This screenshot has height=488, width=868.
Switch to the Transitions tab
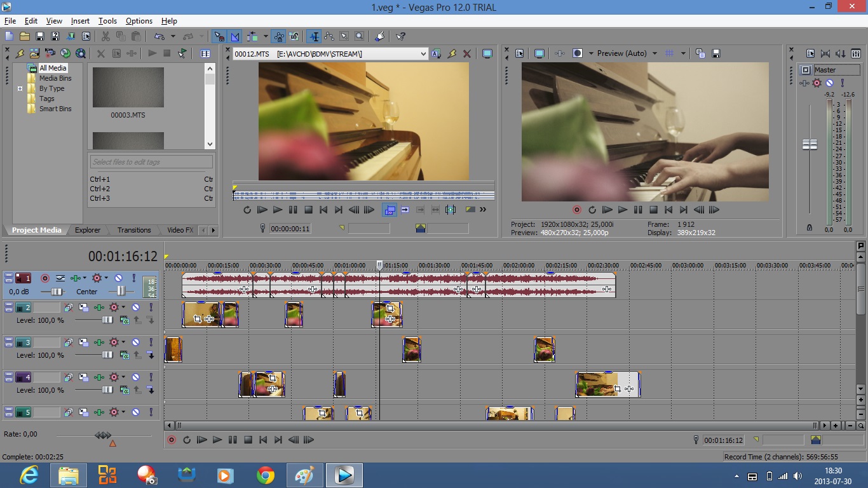pyautogui.click(x=134, y=230)
